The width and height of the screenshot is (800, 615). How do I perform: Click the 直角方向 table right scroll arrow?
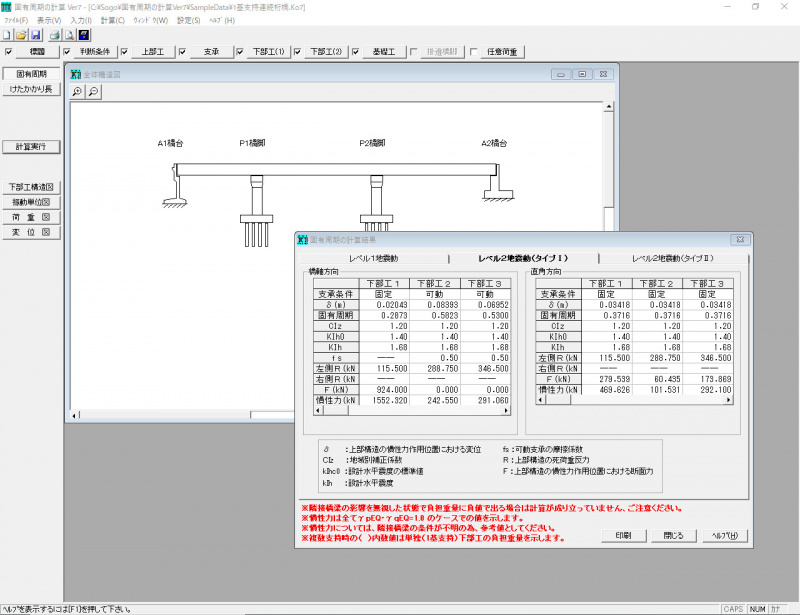(x=728, y=400)
